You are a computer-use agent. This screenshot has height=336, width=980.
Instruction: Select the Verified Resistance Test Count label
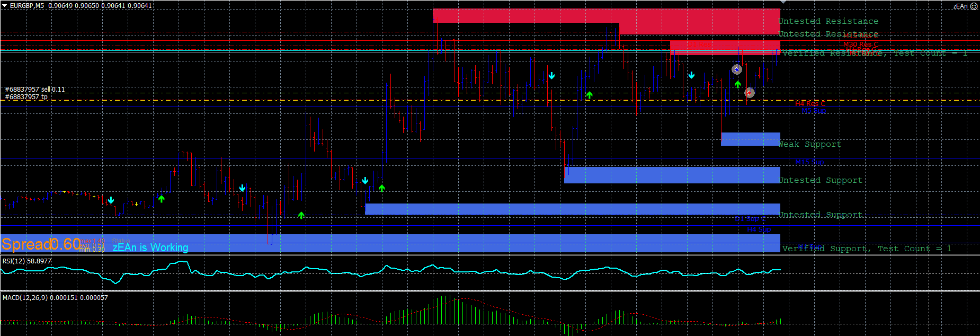(x=875, y=53)
